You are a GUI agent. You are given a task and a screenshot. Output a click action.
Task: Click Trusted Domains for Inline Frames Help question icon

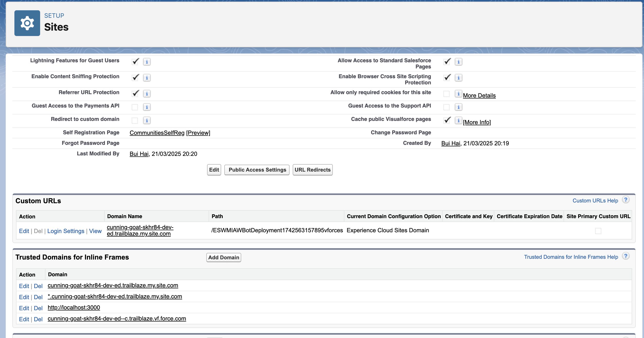coord(626,256)
